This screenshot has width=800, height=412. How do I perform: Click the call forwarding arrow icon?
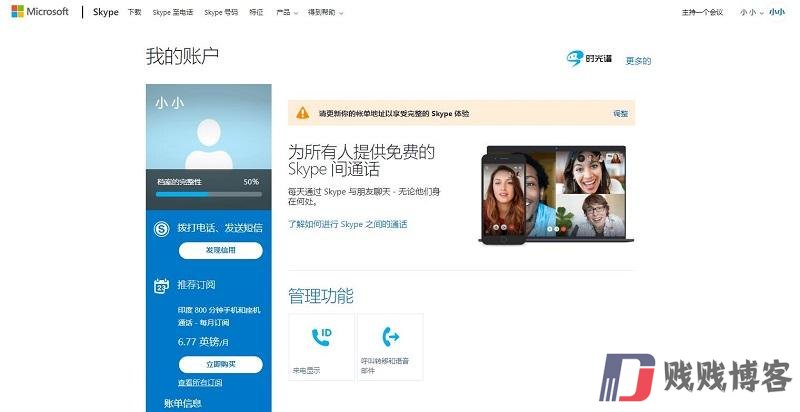(x=390, y=337)
